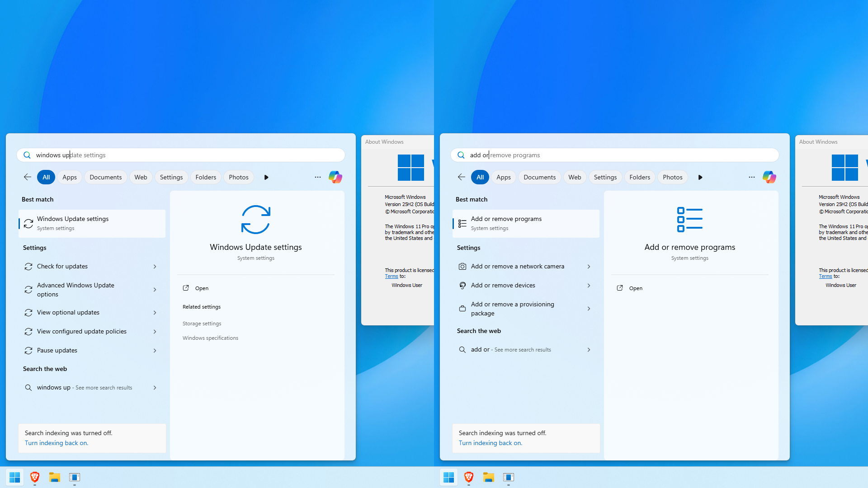Image resolution: width=868 pixels, height=488 pixels.
Task: Select Folders filter in 'add or remove' search
Action: pyautogui.click(x=640, y=177)
